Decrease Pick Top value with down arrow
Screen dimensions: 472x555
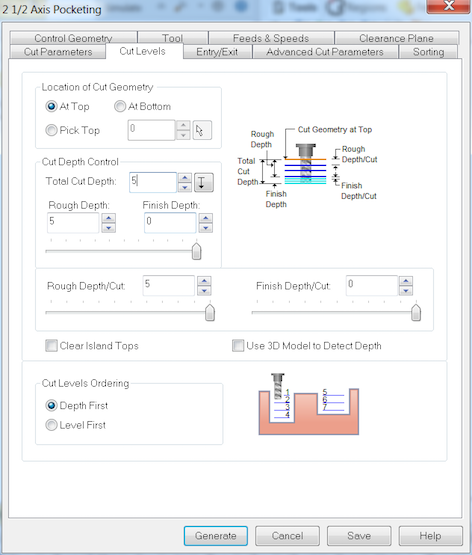pos(183,135)
